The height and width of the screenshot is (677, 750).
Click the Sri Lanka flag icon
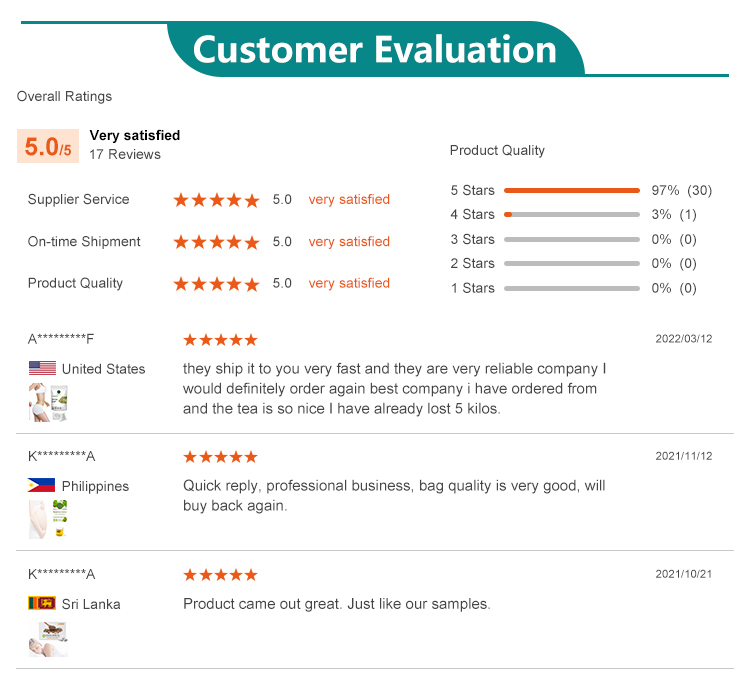pos(42,604)
